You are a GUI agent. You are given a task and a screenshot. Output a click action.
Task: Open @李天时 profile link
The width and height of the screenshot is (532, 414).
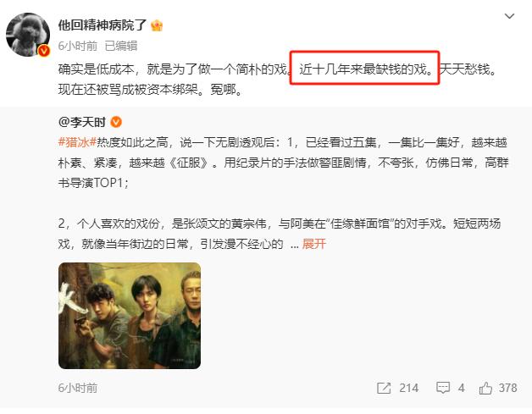[82, 122]
